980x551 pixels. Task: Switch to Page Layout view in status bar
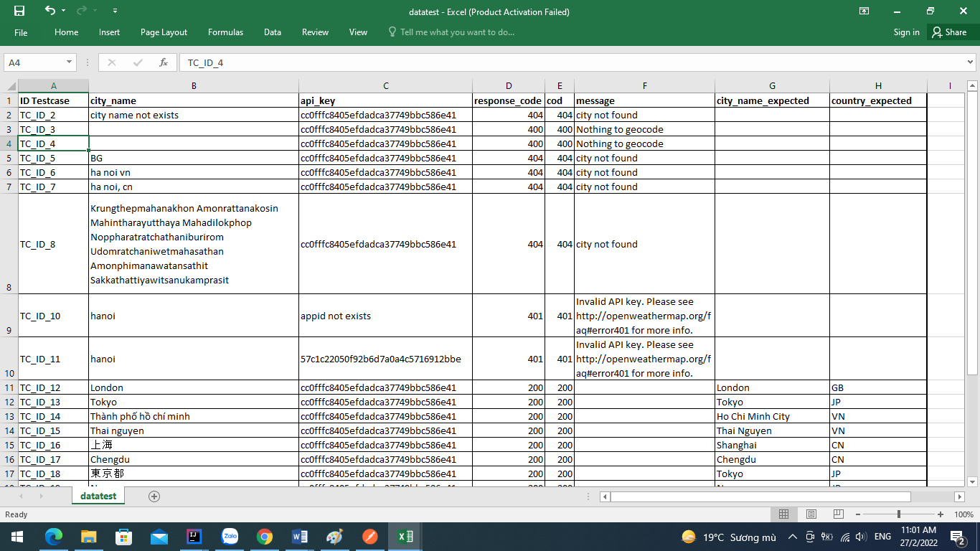[x=811, y=514]
